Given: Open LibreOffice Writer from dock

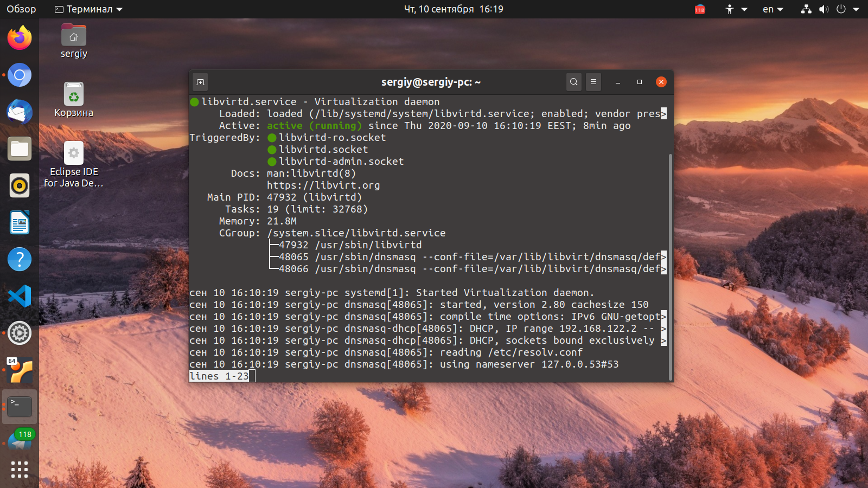Looking at the screenshot, I should (x=20, y=222).
